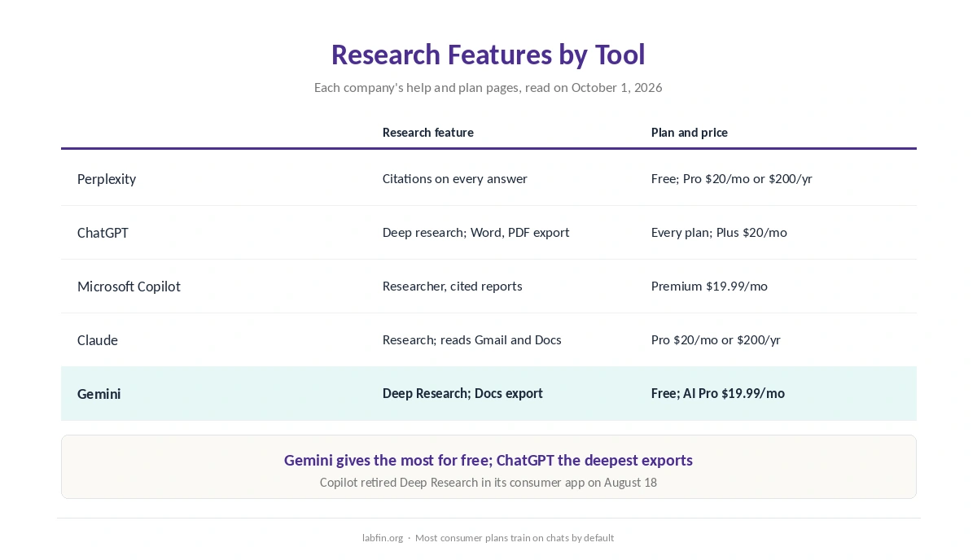Select the Perplexity row name
The width and height of the screenshot is (977, 560).
(107, 179)
